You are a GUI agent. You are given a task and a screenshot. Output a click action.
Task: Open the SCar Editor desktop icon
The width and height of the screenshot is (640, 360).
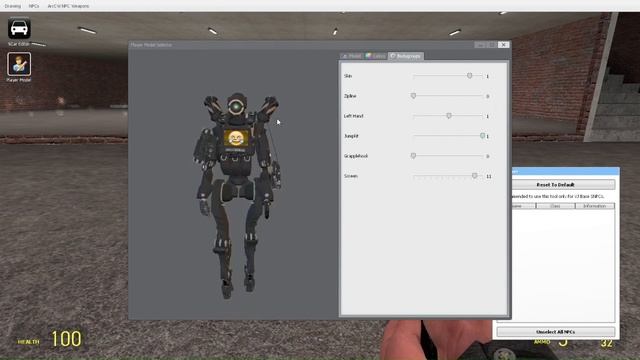pyautogui.click(x=19, y=31)
